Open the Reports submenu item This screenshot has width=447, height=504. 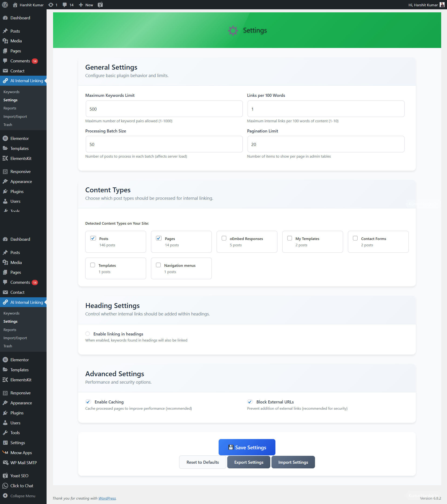10,108
